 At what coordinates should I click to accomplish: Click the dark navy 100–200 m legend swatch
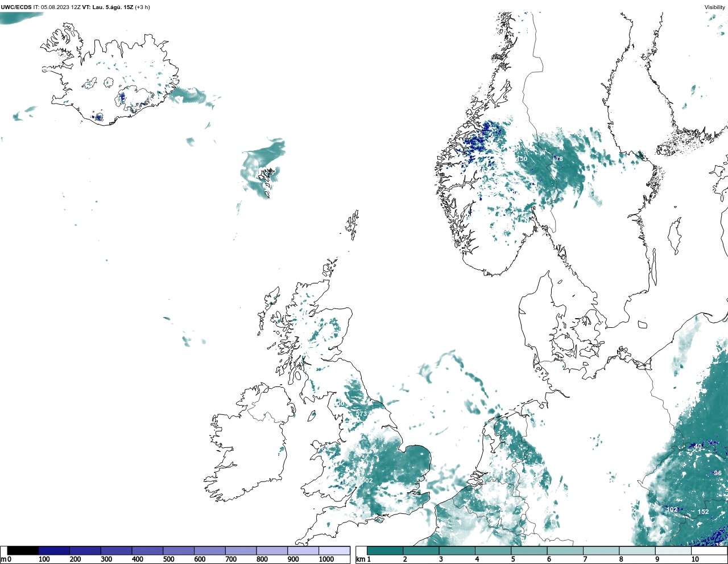[x=54, y=550]
